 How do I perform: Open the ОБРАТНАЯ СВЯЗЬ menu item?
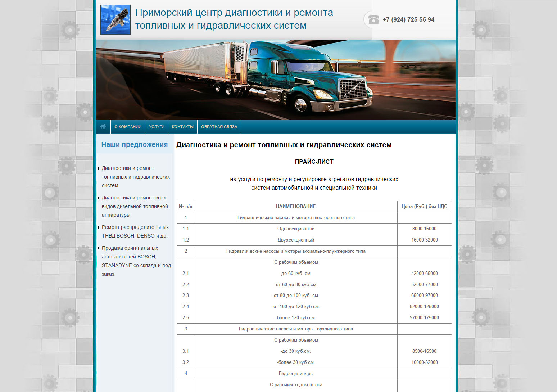(219, 127)
